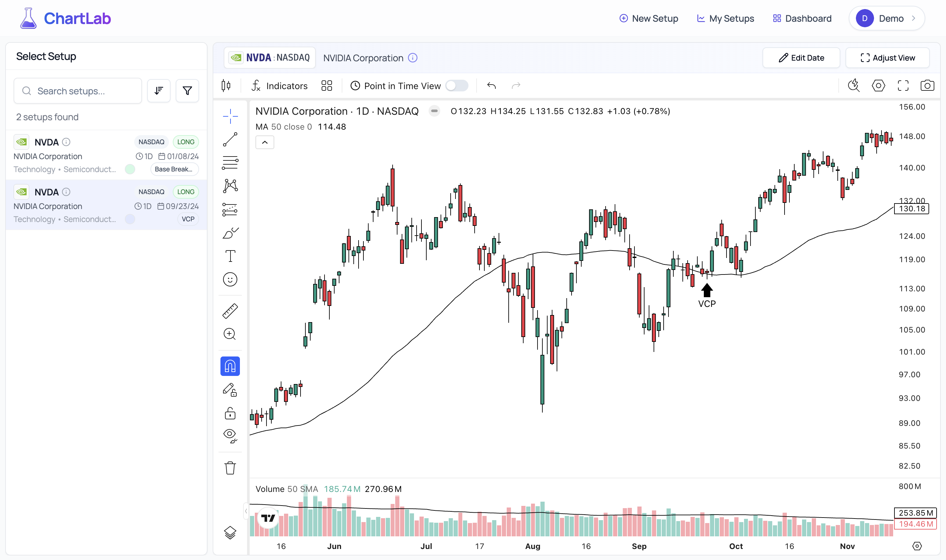The image size is (946, 560).
Task: Click the Base Break... tag
Action: pyautogui.click(x=174, y=169)
